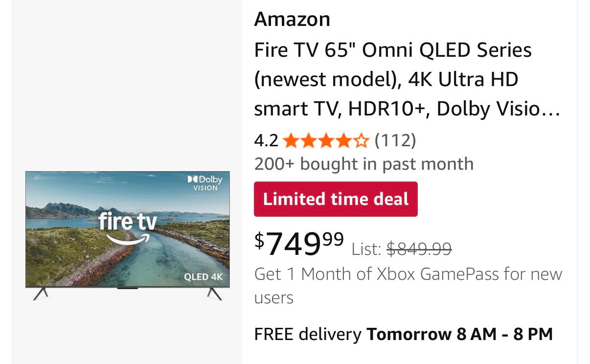The image size is (590, 364).
Task: Open the Amazon brand name link
Action: [x=292, y=19]
